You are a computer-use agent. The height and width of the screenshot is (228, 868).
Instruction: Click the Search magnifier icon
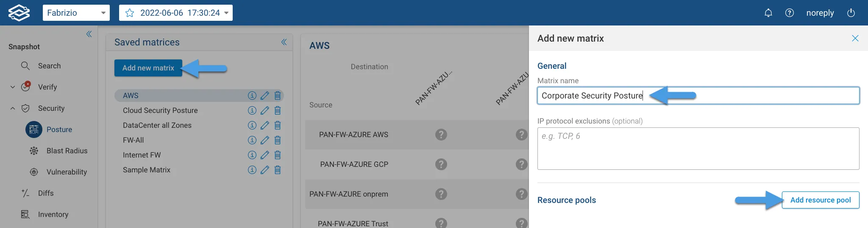pos(25,66)
